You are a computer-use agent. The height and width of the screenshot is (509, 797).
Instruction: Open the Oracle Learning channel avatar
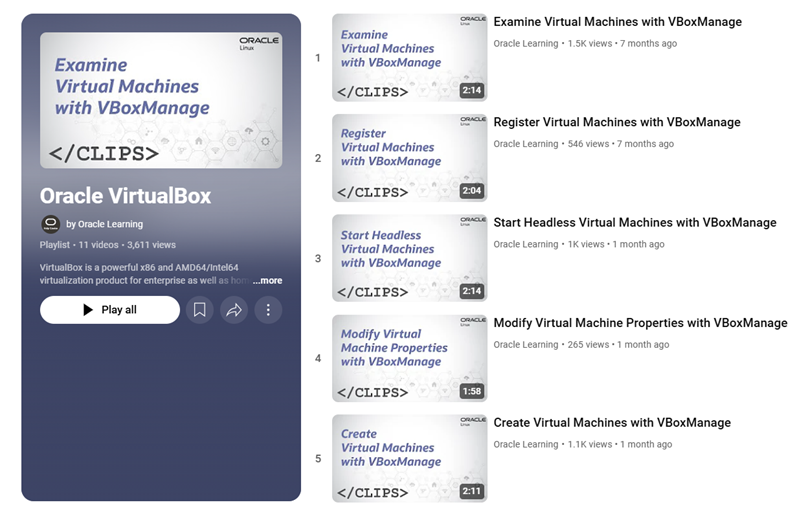coord(50,224)
